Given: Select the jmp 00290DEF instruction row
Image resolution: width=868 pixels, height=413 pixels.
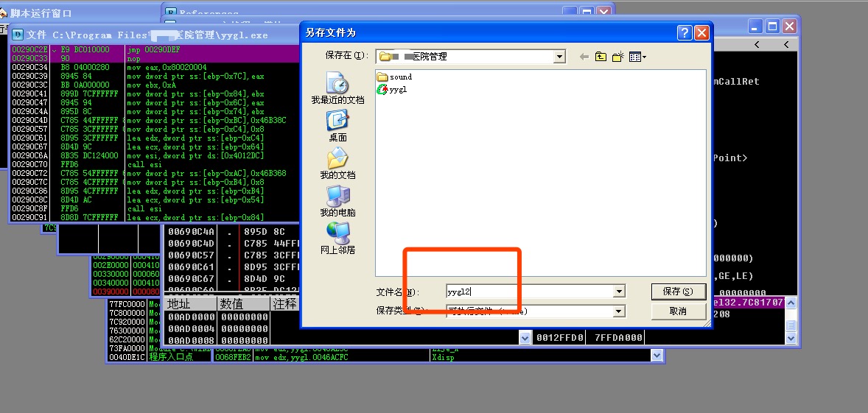Looking at the screenshot, I should point(155,49).
